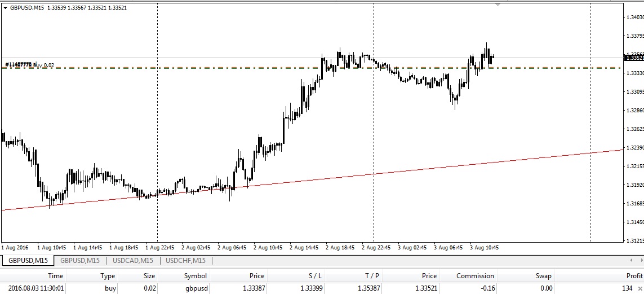Switch to the USDCHF,M15 chart tab
This screenshot has height=294, width=644.
[x=185, y=260]
